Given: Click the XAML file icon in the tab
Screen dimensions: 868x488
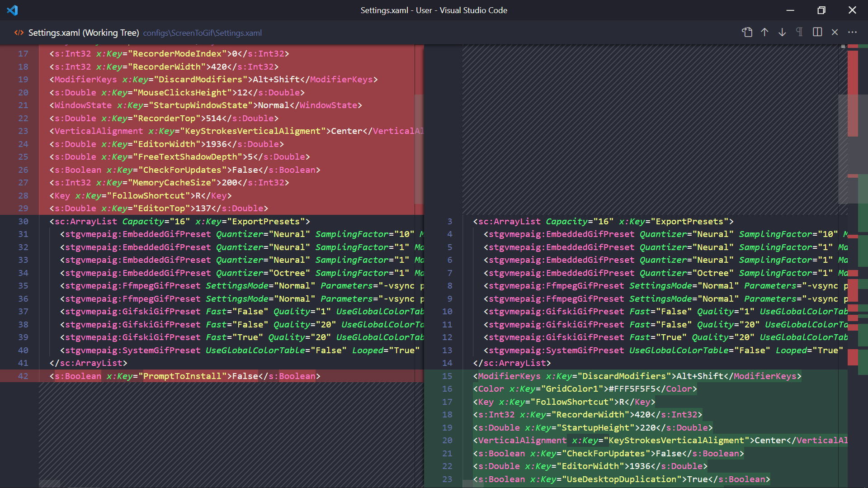Looking at the screenshot, I should click(x=19, y=33).
